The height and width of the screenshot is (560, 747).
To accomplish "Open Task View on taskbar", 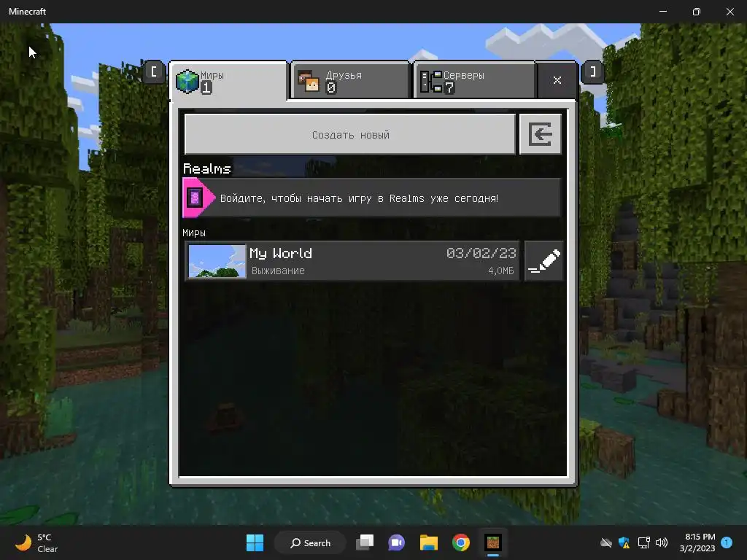I will click(365, 542).
